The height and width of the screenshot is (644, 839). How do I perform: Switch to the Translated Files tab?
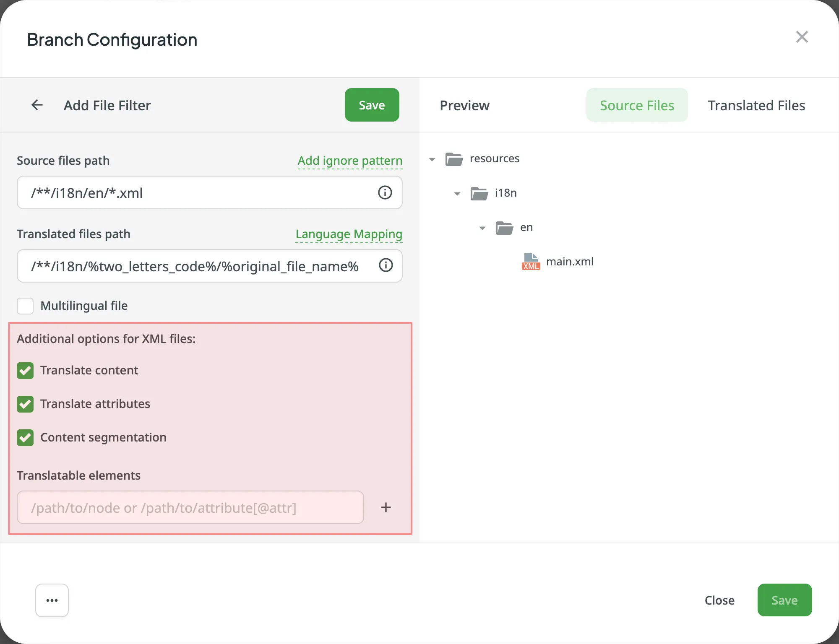coord(756,105)
